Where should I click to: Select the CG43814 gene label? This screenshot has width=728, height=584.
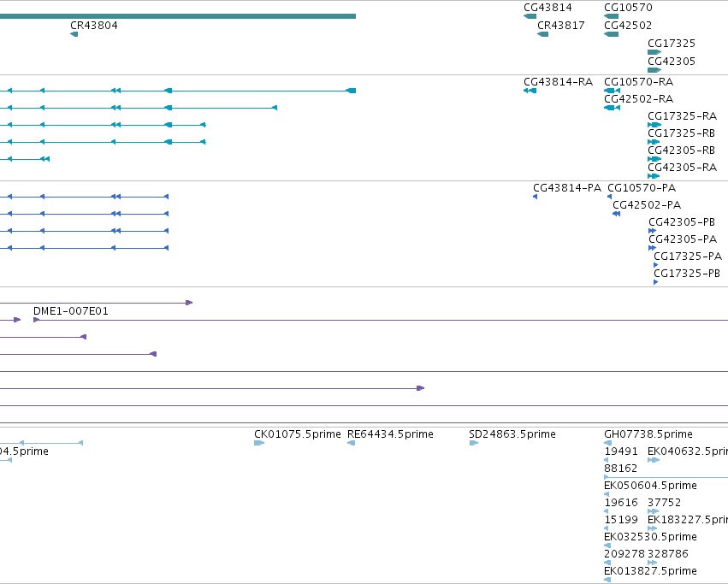pos(547,8)
